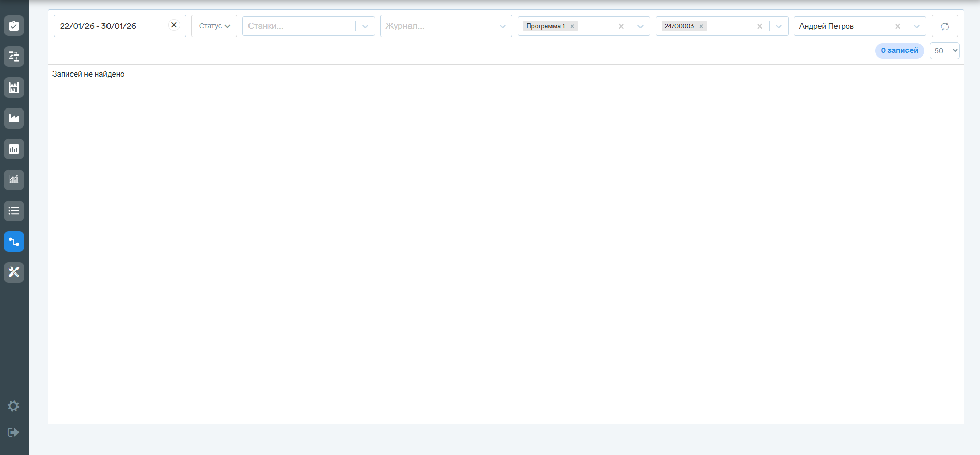Screen dimensions: 980x455
Task: Open the sliders/Gantt sidebar icon
Action: tap(14, 57)
